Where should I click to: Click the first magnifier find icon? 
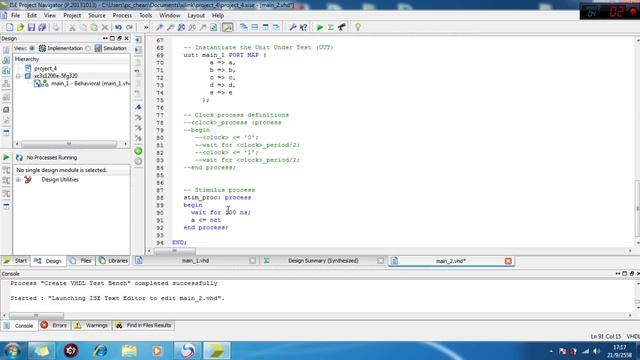[159, 27]
